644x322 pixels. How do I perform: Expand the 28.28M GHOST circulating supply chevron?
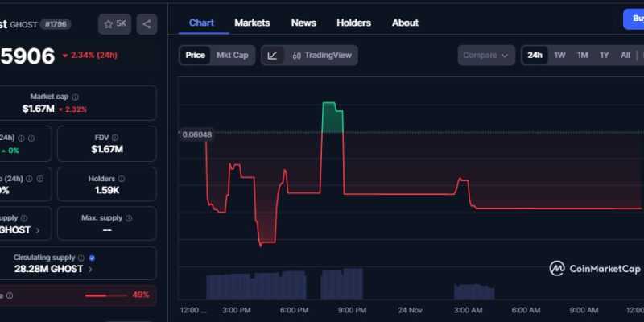click(x=90, y=270)
